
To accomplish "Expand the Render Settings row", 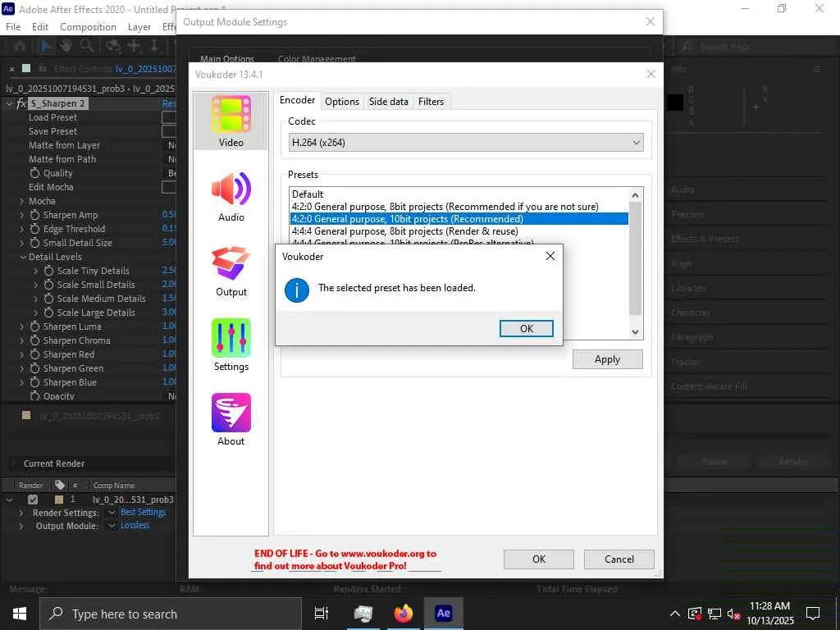I will (21, 513).
